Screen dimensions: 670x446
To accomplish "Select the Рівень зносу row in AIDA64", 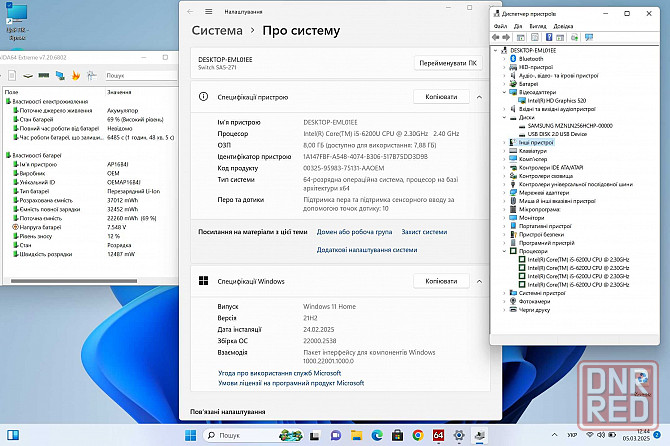I will (x=90, y=236).
